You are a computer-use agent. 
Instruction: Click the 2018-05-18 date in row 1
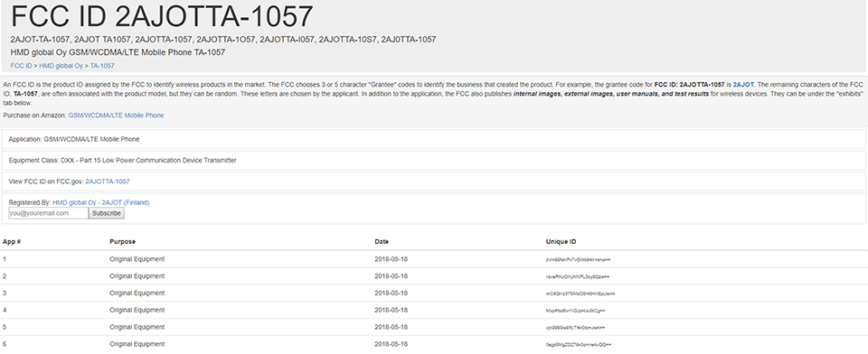point(392,259)
